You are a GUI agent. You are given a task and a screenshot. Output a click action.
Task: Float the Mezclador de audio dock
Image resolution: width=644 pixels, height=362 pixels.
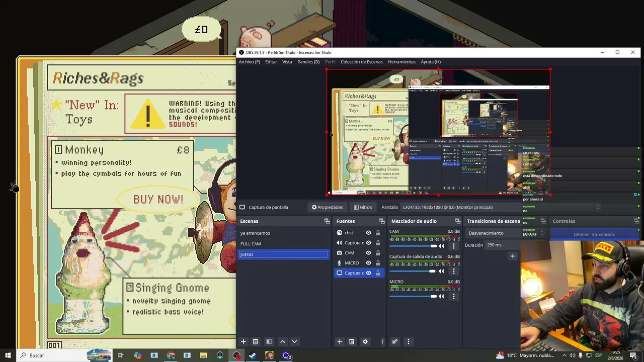(457, 221)
